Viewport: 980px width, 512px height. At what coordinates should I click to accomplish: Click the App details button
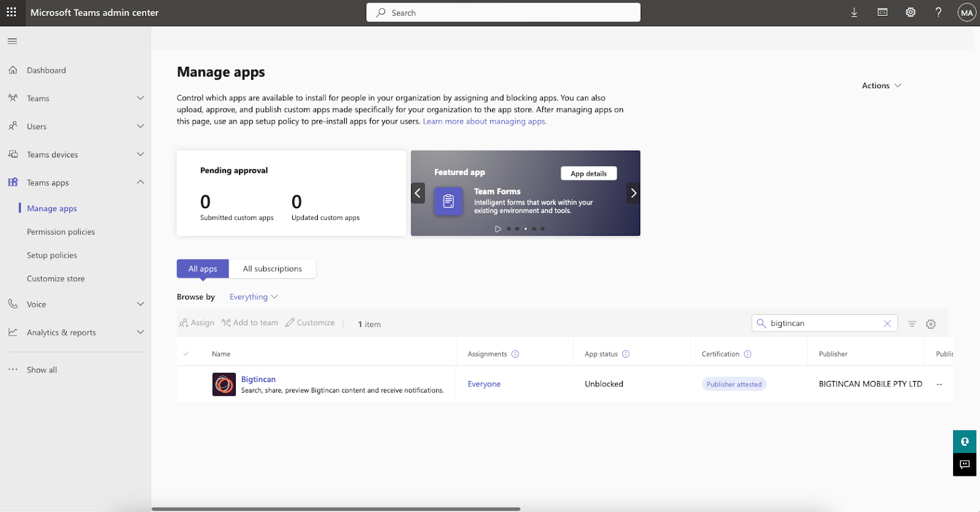click(589, 173)
